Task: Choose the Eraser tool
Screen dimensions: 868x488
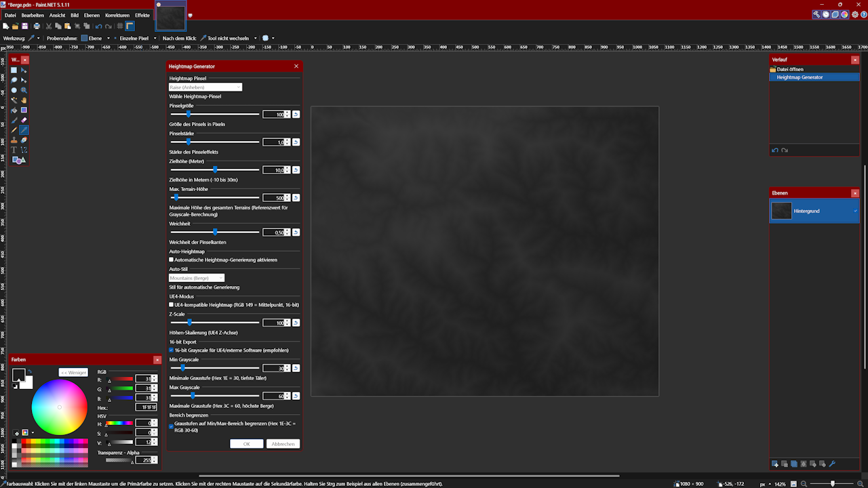Action: [x=24, y=120]
